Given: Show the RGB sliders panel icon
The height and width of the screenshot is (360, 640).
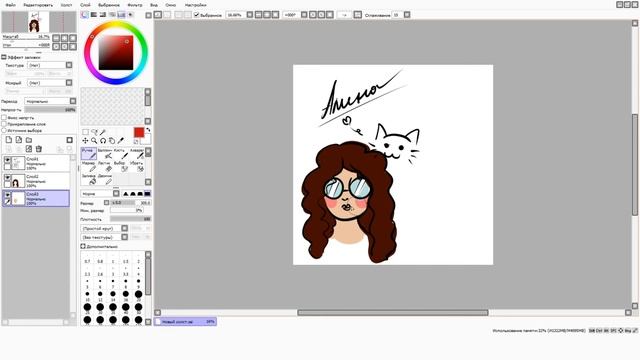Looking at the screenshot, I should pos(94,15).
